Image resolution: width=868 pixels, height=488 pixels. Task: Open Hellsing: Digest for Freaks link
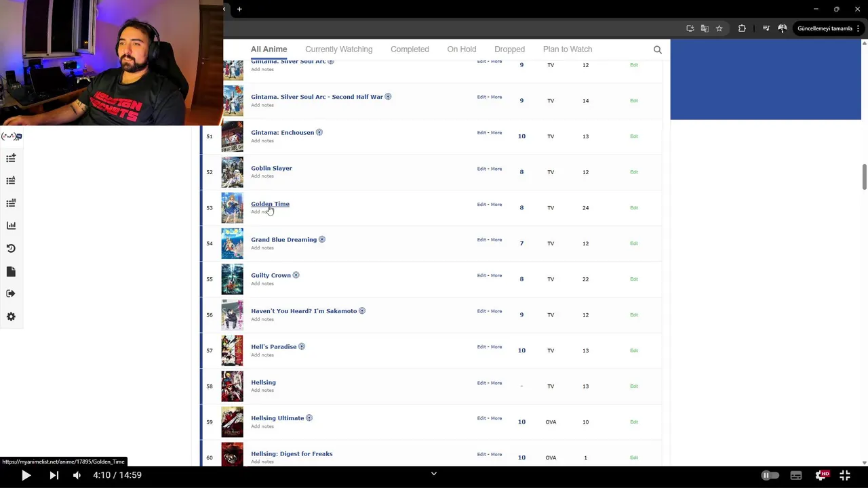point(292,454)
